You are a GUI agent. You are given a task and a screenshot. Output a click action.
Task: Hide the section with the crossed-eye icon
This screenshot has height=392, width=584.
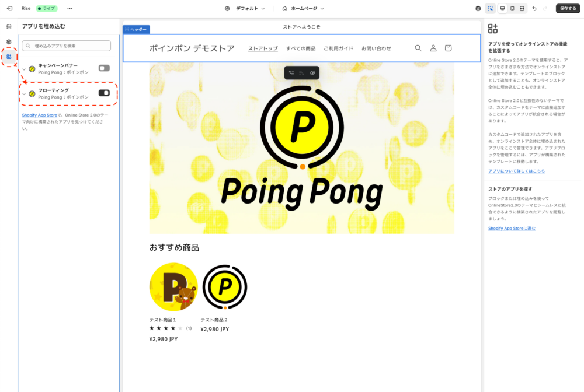point(312,73)
